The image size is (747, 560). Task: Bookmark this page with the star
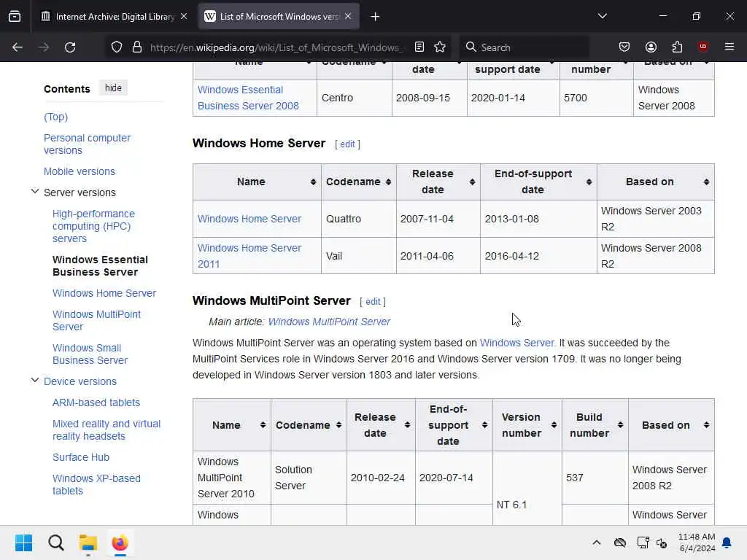click(x=440, y=47)
